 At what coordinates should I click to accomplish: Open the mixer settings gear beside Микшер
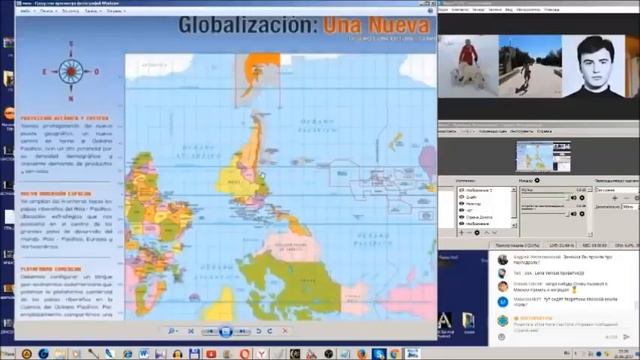click(537, 180)
